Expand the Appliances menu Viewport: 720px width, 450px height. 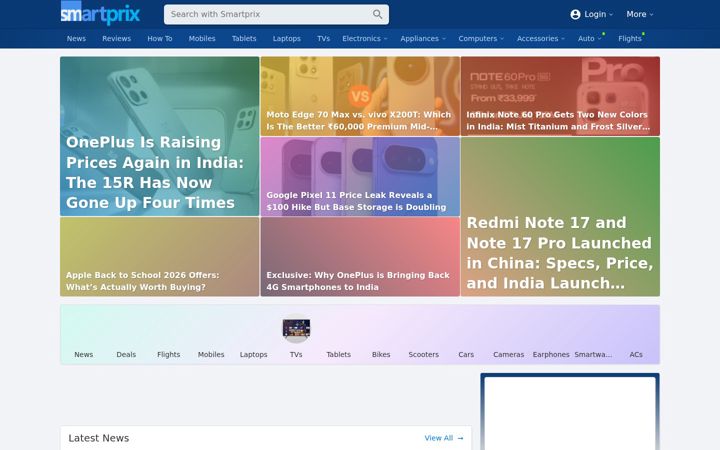click(423, 39)
